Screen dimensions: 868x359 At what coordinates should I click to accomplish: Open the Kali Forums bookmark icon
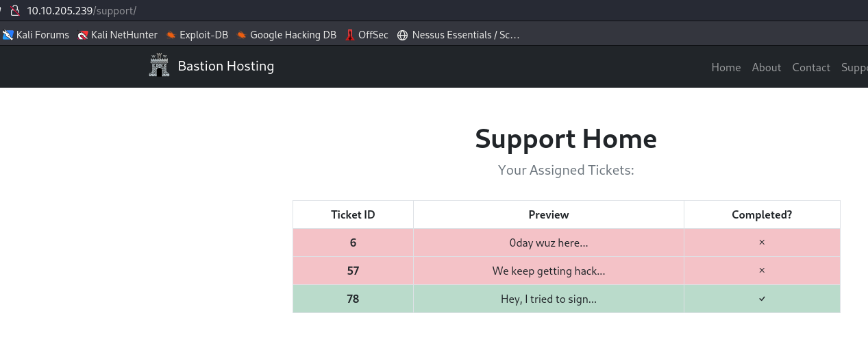click(x=8, y=35)
